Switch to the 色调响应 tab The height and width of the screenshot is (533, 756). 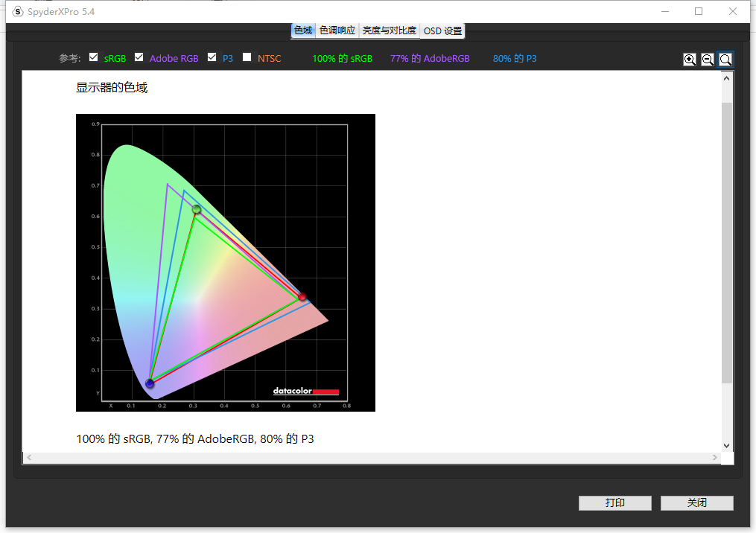(337, 31)
